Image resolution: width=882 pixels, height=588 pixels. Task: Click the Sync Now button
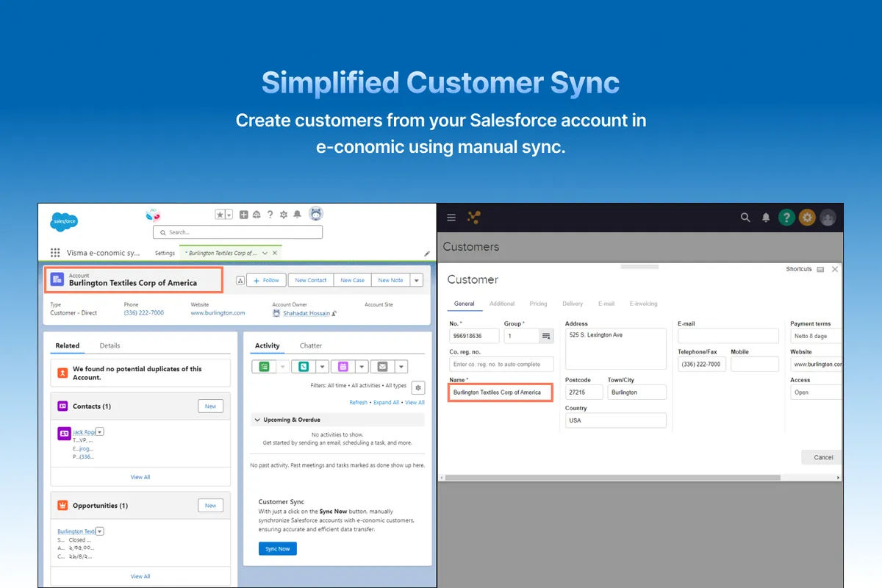click(278, 549)
